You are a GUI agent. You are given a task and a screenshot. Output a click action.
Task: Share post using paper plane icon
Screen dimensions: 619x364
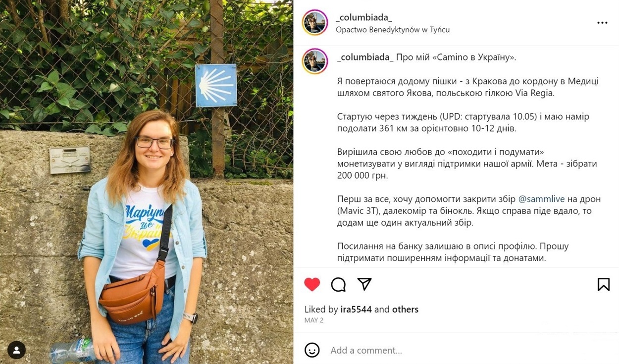pyautogui.click(x=364, y=284)
